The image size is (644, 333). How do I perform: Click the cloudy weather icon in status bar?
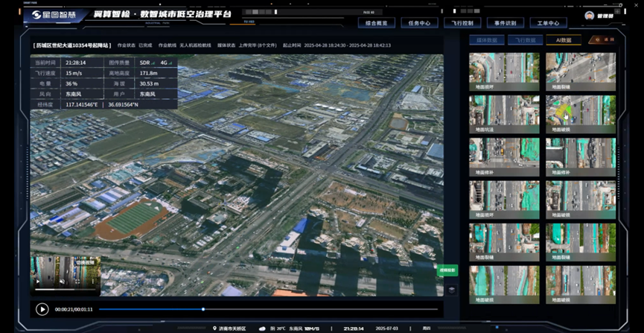(x=262, y=328)
